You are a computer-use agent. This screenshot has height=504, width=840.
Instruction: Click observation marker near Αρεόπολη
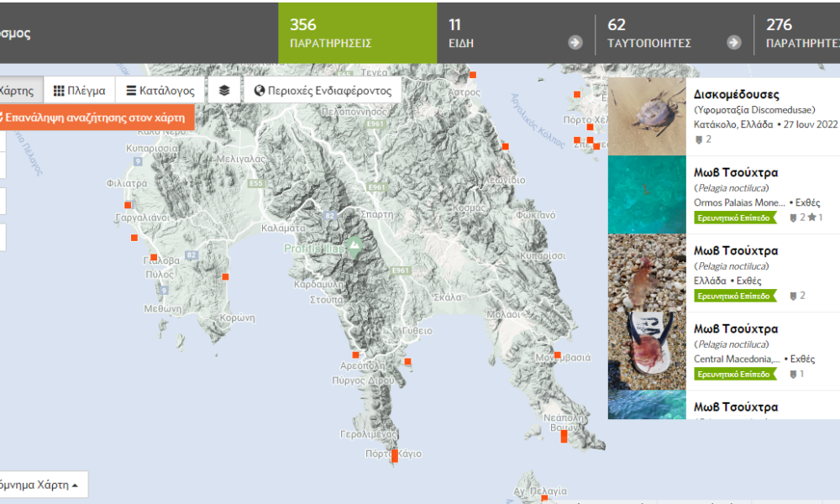[x=355, y=355]
